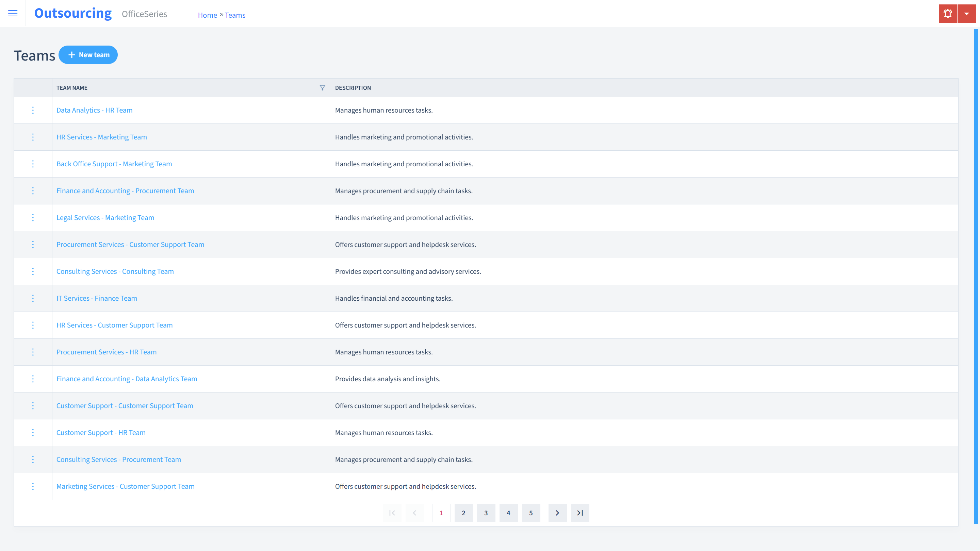Click the Home breadcrumb menu item

tap(207, 15)
